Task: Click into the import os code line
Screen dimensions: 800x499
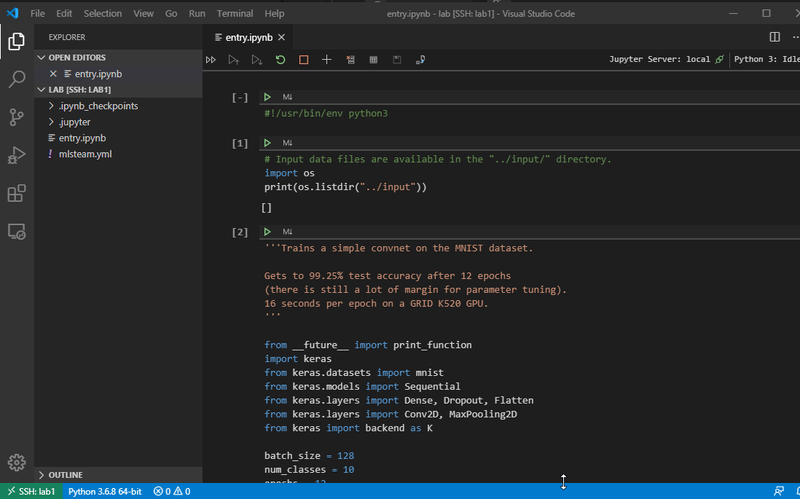Action: (x=289, y=173)
